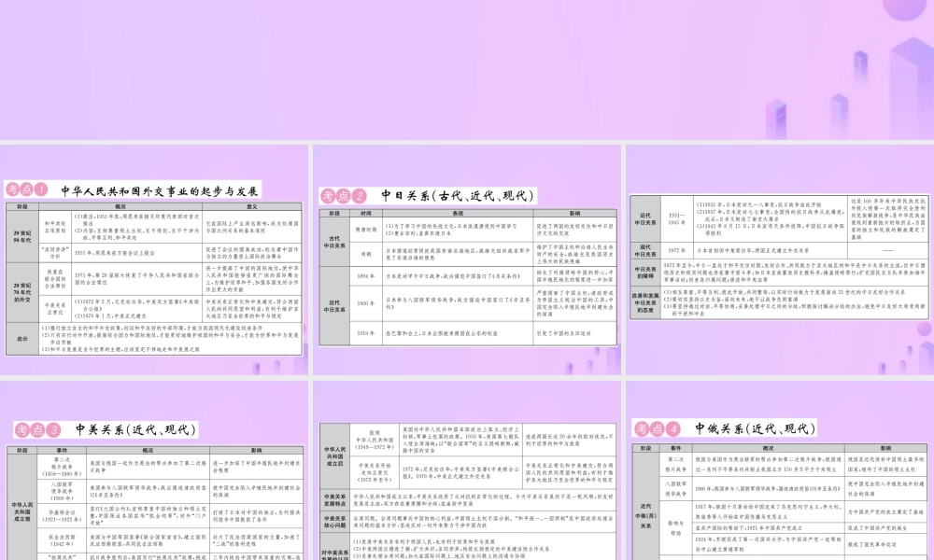
Task: Select the 隋唐时期 cell
Action: point(366,229)
